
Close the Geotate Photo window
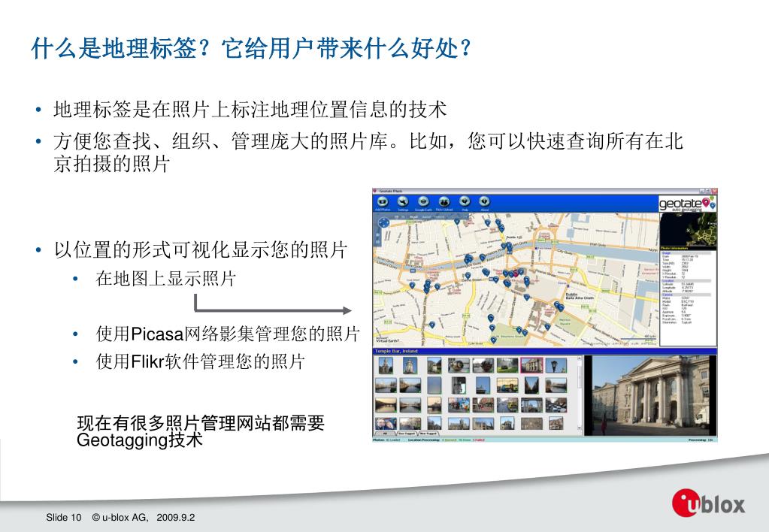click(714, 191)
